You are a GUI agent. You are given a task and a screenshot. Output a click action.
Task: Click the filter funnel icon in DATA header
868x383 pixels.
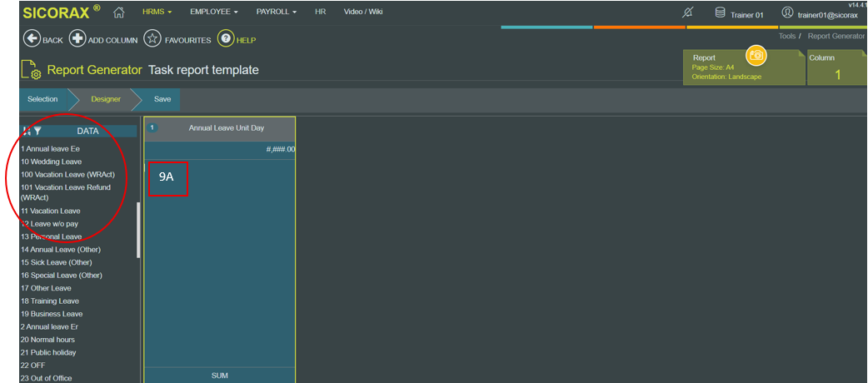click(x=37, y=132)
